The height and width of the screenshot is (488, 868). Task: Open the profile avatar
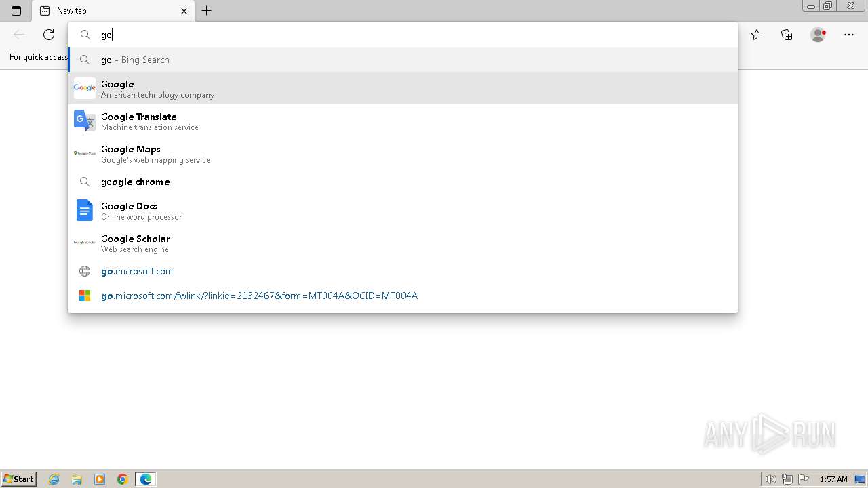[818, 35]
